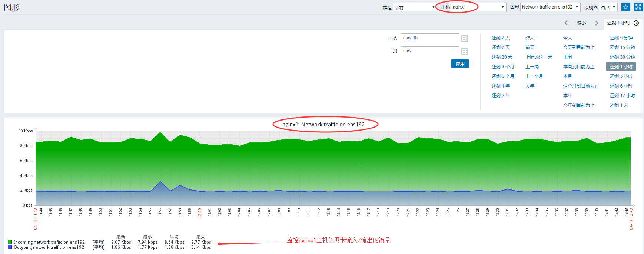The height and width of the screenshot is (254, 644).
Task: Click the green Incoming traffic legend swatch
Action: (10, 242)
